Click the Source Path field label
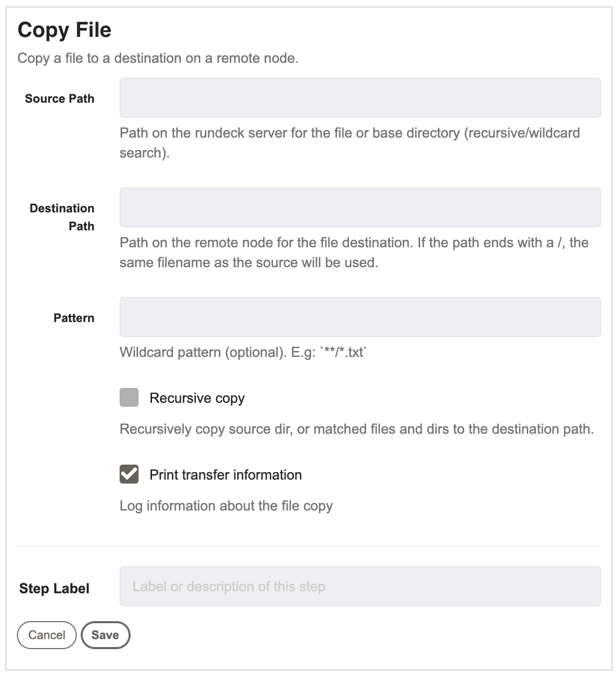The height and width of the screenshot is (673, 616). point(59,99)
